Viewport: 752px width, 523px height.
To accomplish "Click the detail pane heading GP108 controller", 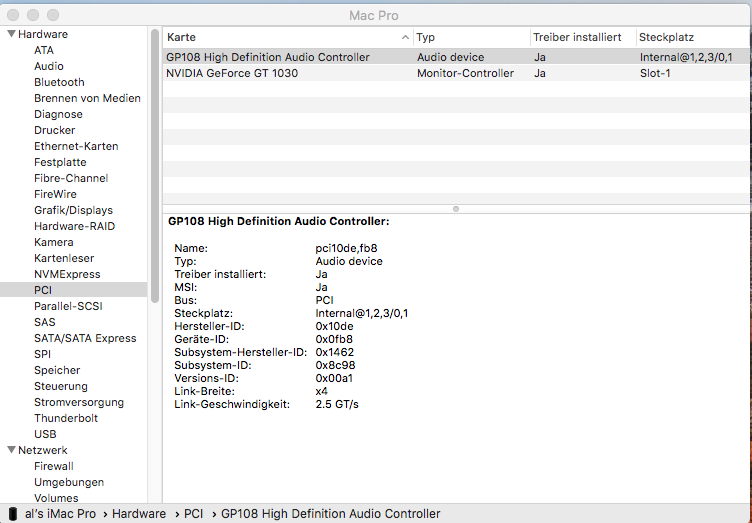I will (x=279, y=221).
